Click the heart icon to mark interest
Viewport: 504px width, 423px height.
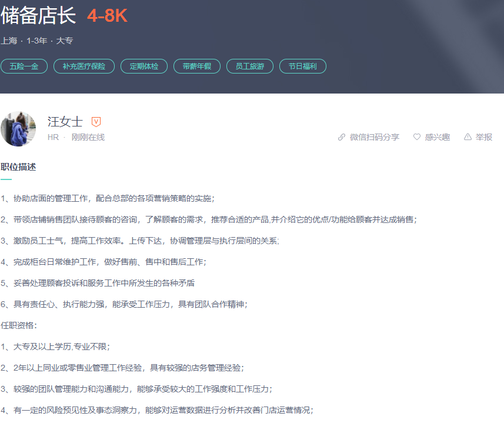[417, 137]
